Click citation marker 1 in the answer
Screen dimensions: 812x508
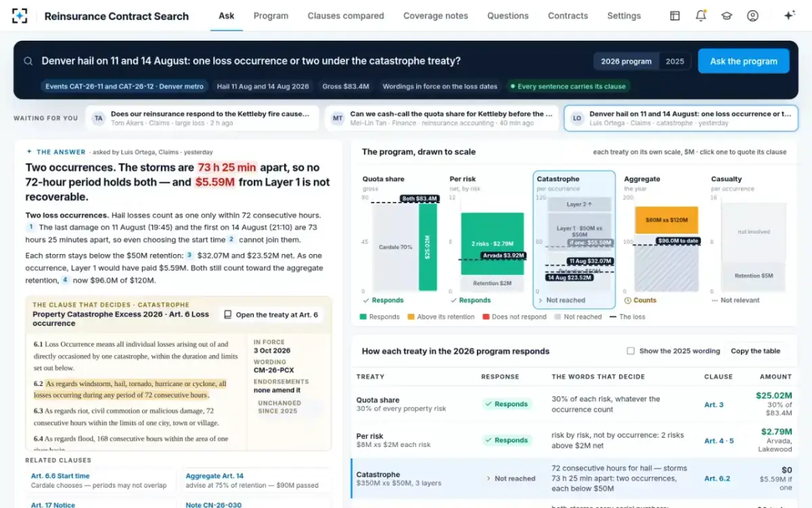[x=30, y=227]
